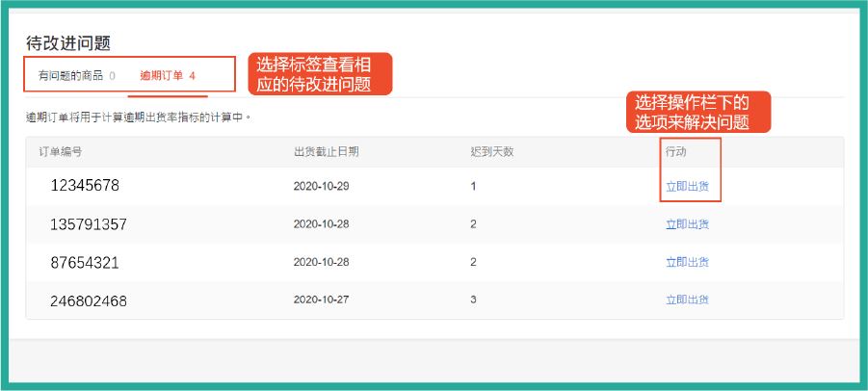
Task: Click late days value 1
Action: 473,187
